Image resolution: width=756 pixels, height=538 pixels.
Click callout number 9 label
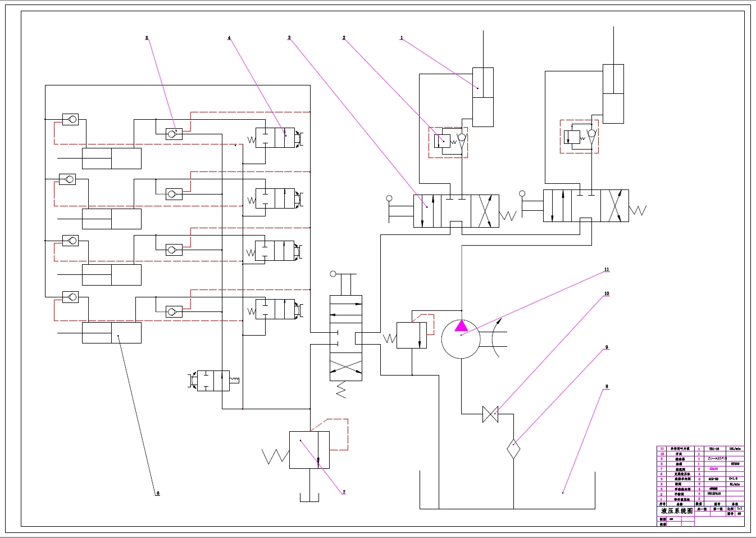pos(607,347)
